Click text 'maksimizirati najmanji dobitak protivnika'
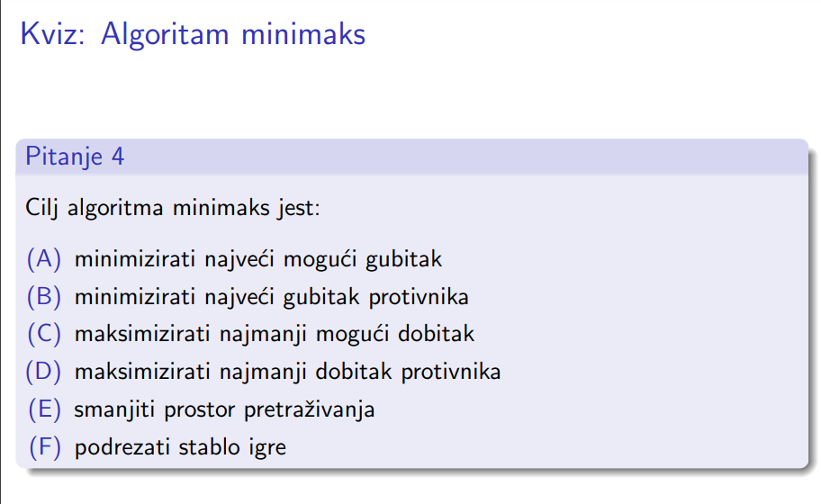This screenshot has width=821, height=504. (x=287, y=372)
